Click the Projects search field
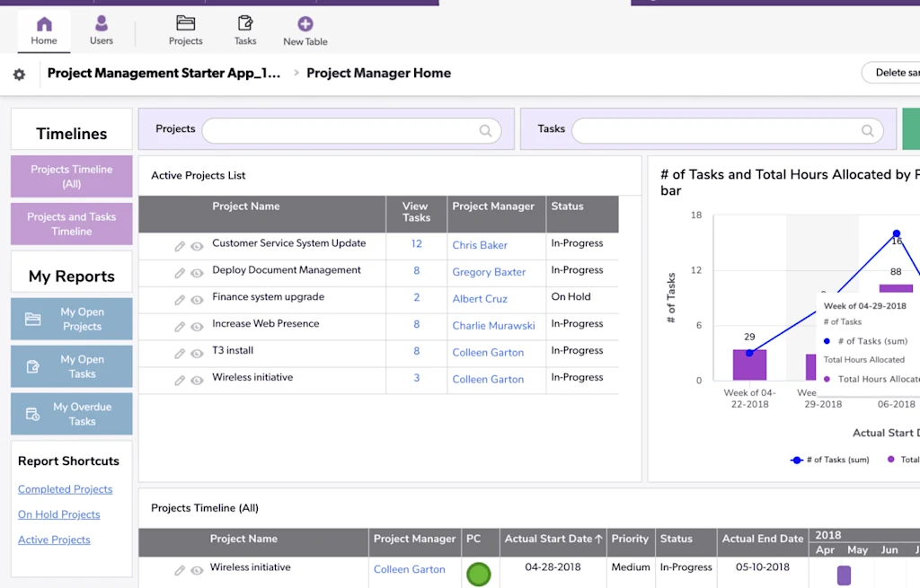 pos(351,131)
